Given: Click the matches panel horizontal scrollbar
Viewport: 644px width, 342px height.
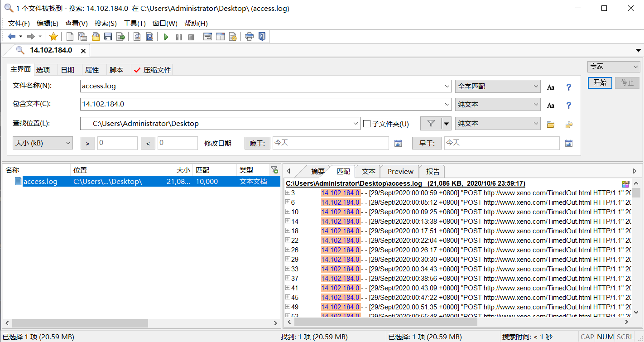Looking at the screenshot, I should 385,322.
